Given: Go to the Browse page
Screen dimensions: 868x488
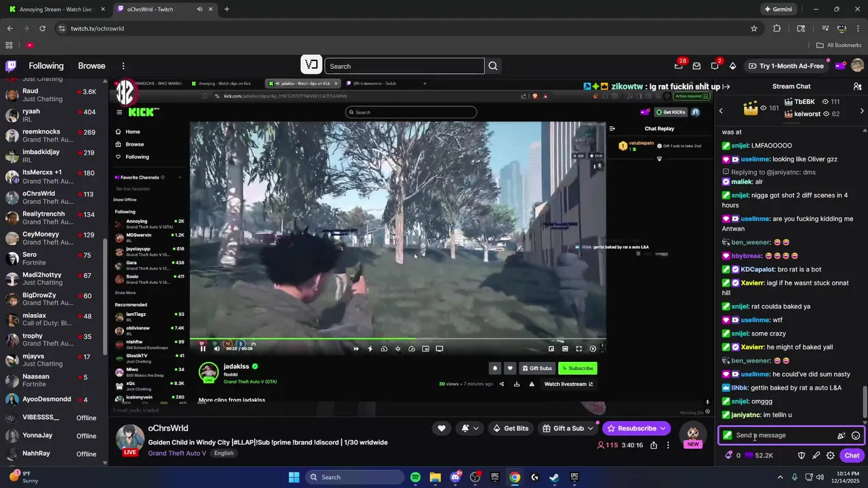Looking at the screenshot, I should (x=92, y=66).
